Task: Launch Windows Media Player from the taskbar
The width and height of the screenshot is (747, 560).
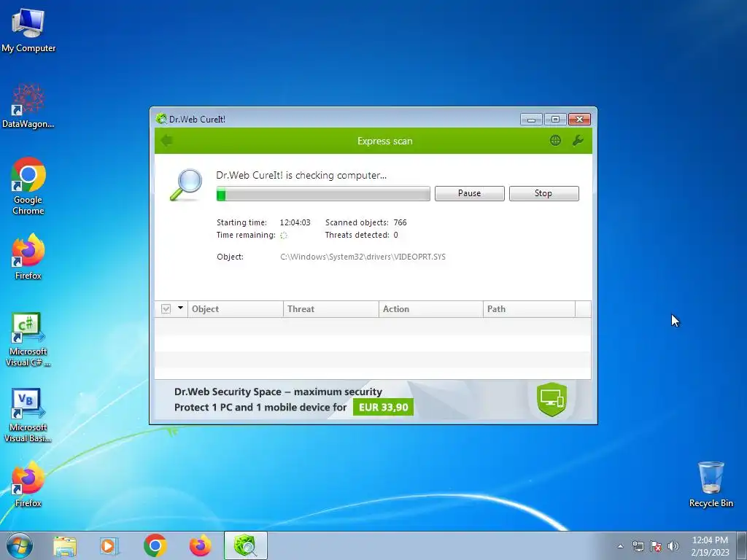Action: click(x=109, y=546)
